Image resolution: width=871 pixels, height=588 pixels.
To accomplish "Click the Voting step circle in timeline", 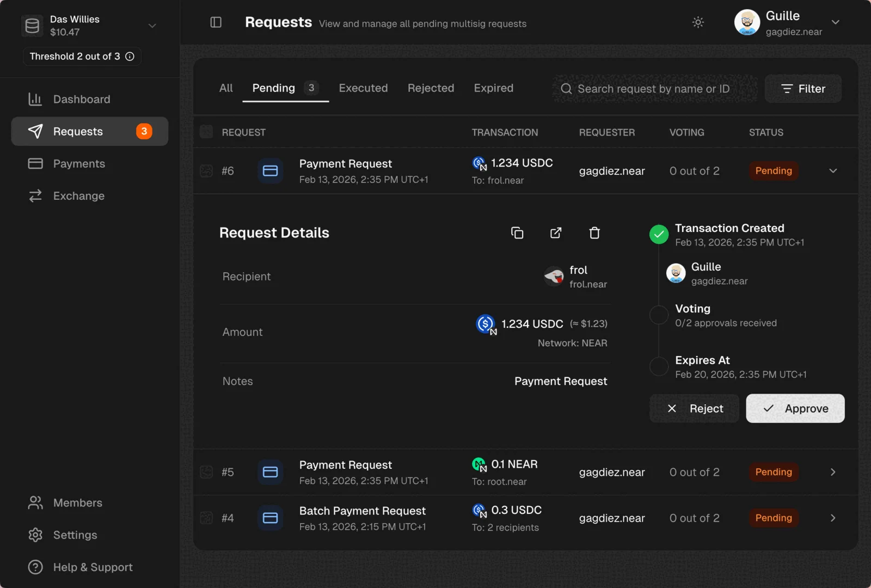I will (x=659, y=315).
